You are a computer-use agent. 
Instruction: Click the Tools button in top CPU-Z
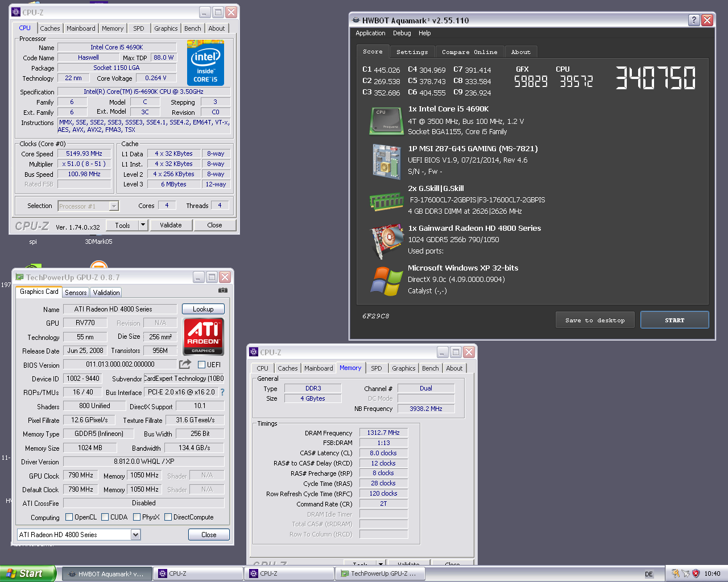click(122, 225)
